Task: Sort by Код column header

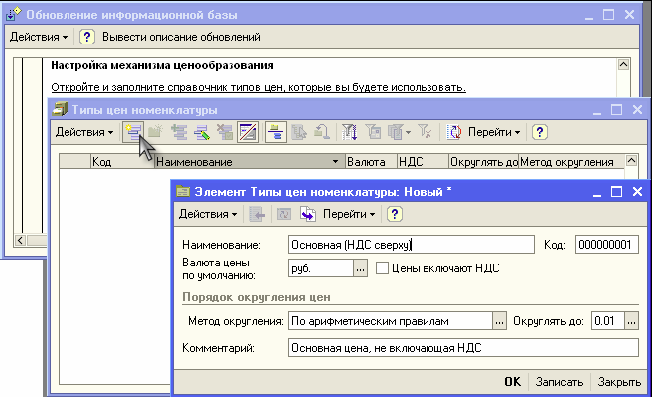Action: tap(123, 162)
